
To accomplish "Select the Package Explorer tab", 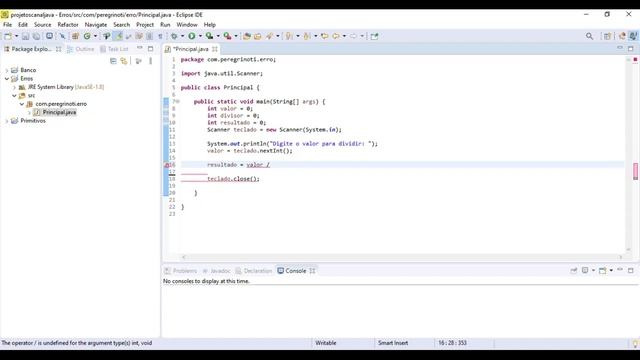I will pos(31,49).
